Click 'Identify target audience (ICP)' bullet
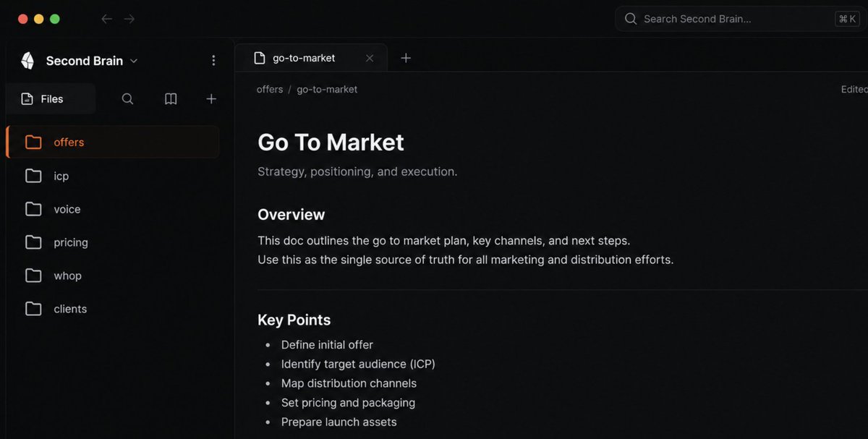The image size is (868, 439). [358, 365]
